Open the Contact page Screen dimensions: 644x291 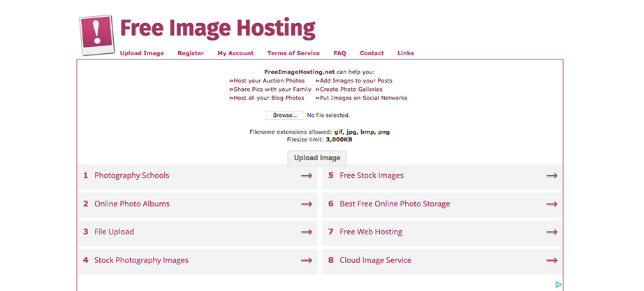(372, 53)
